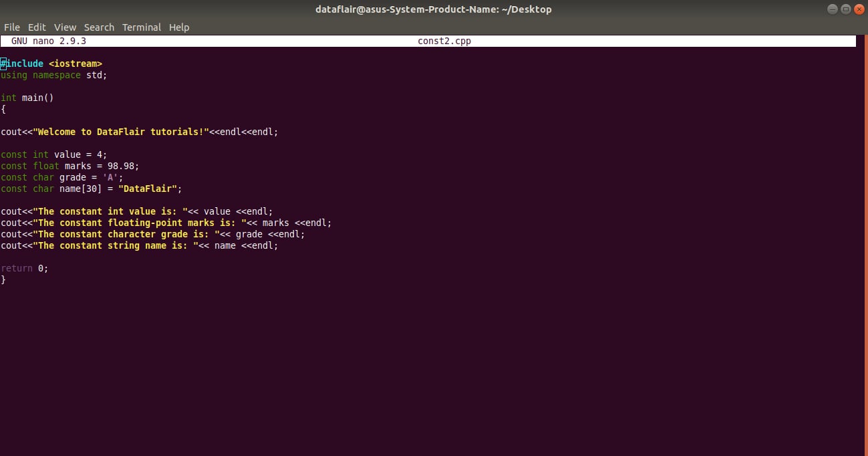This screenshot has width=868, height=456.
Task: Place cursor on the #include <iostream> line
Action: tap(51, 63)
